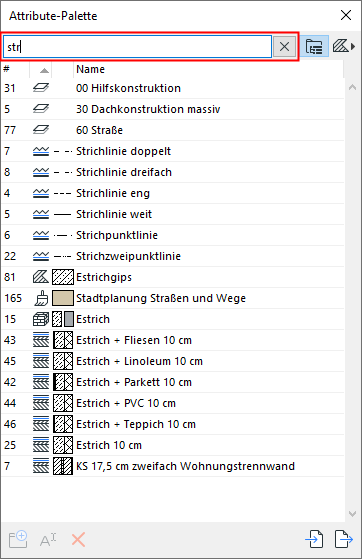Click composite icon of KS 17,5 cm Wohnungstrennwand
362x559 pixels.
[41, 466]
